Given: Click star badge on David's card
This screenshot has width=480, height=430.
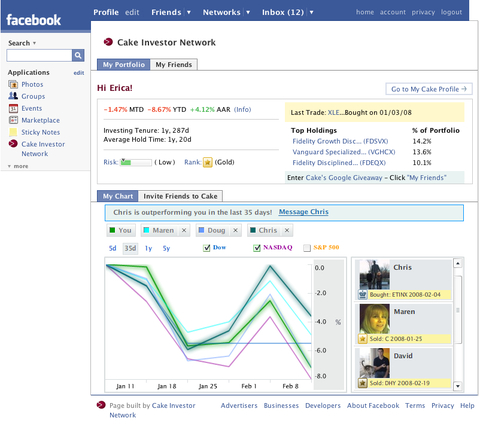Looking at the screenshot, I should [362, 383].
